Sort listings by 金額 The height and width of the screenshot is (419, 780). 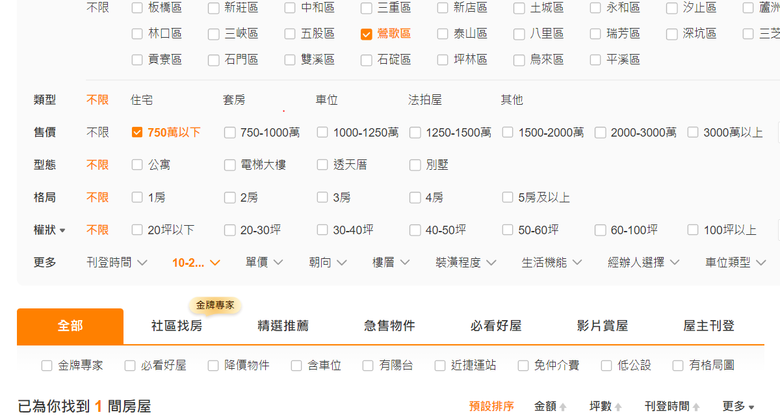(x=550, y=407)
